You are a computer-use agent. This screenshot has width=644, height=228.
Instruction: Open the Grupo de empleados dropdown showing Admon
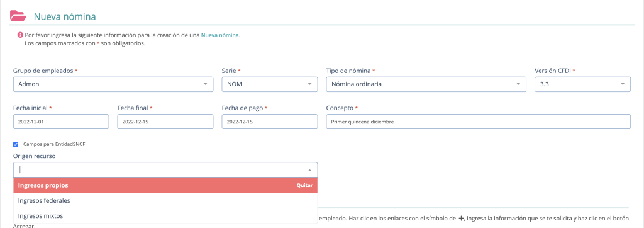click(x=113, y=84)
